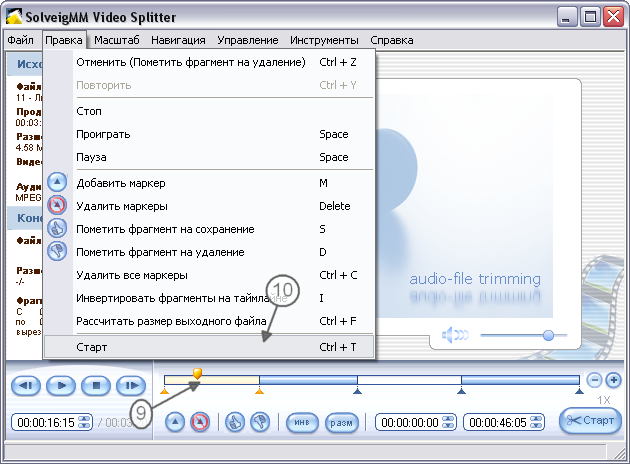The image size is (630, 464).
Task: Click the Play playback button
Action: [61, 386]
